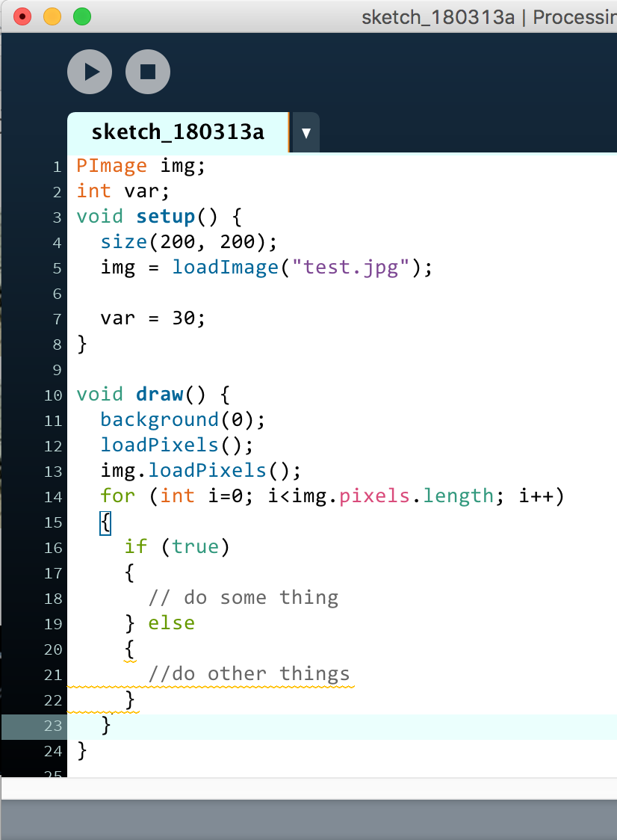The height and width of the screenshot is (840, 617).
Task: Click the Run arrow icon in the toolbar
Action: click(89, 72)
